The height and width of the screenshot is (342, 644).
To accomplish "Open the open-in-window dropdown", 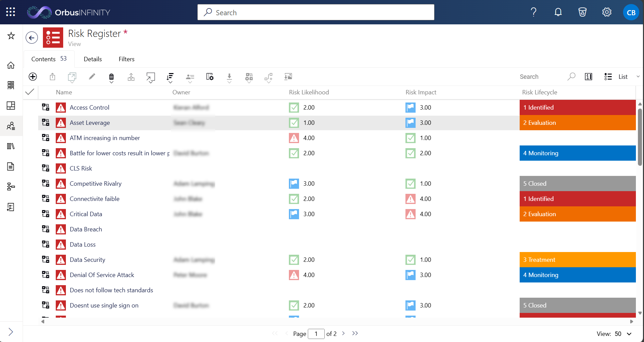I will (x=151, y=78).
